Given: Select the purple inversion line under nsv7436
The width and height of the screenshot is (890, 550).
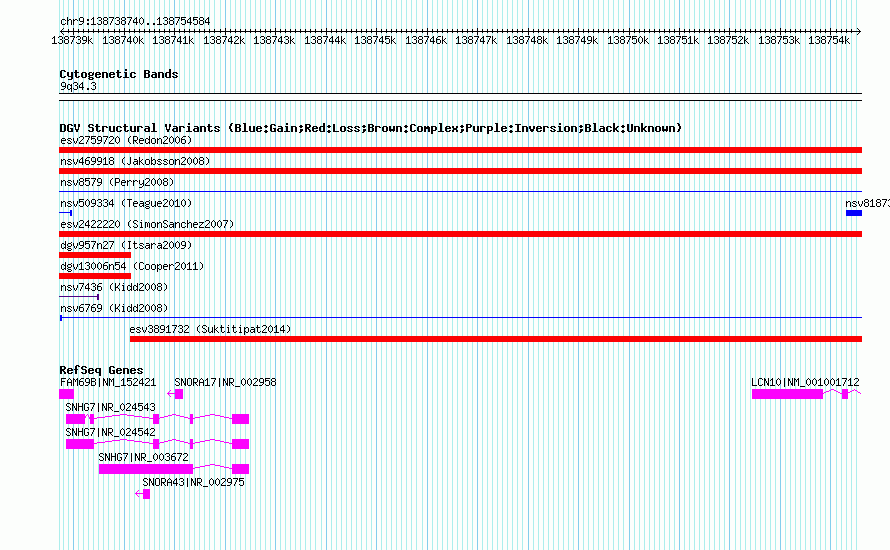Looking at the screenshot, I should (x=79, y=297).
